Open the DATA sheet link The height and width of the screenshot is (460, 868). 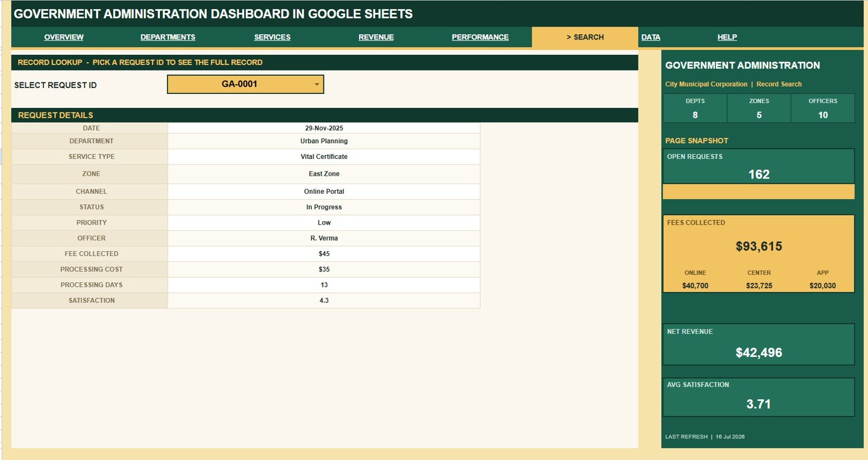click(x=650, y=37)
